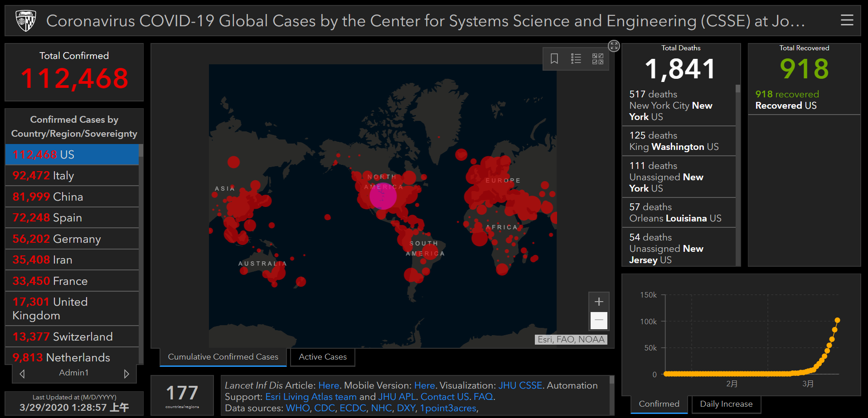Select China in the confirmed cases list
This screenshot has width=868, height=418.
coord(72,197)
